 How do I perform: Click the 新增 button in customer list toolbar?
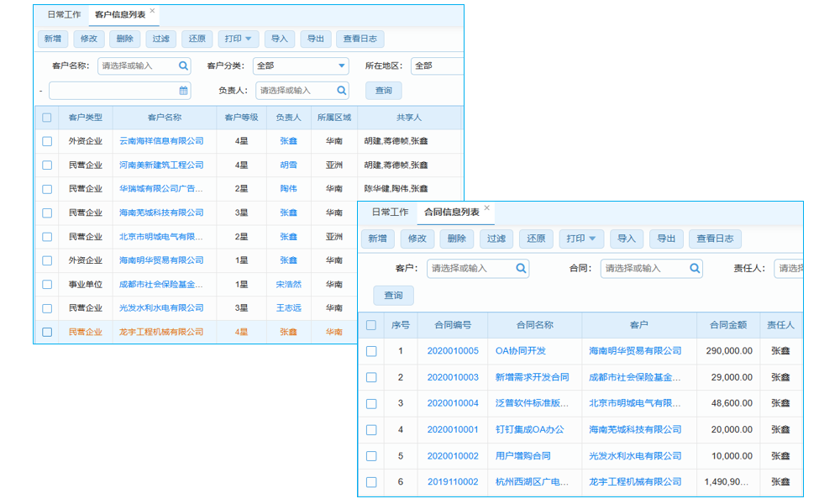52,38
